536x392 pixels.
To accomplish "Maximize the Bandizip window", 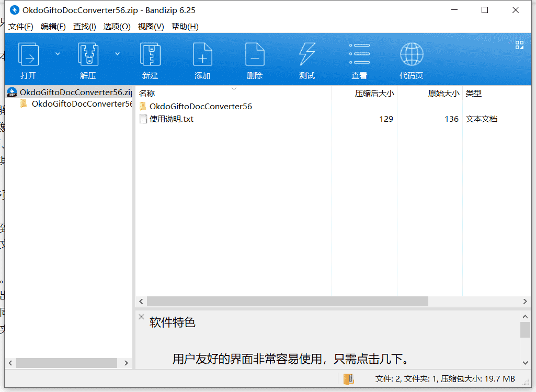I will [x=485, y=10].
